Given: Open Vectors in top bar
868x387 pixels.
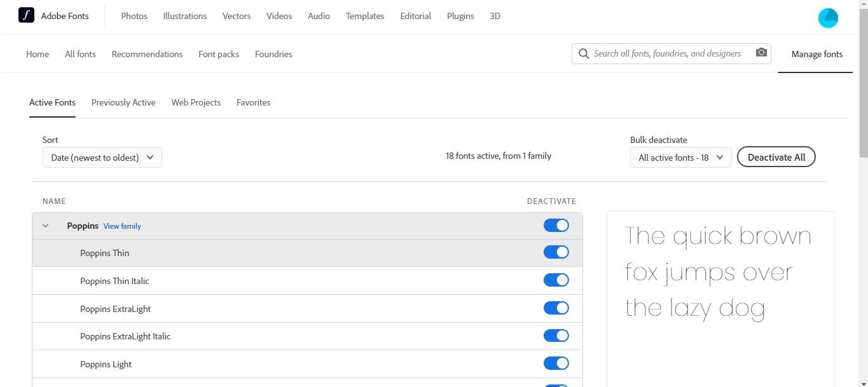Looking at the screenshot, I should pyautogui.click(x=237, y=16).
